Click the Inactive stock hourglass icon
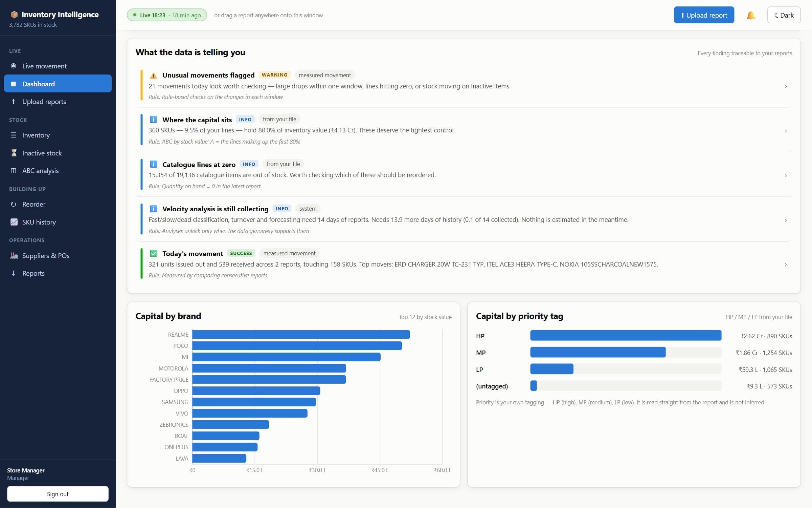812x508 pixels. pos(14,153)
